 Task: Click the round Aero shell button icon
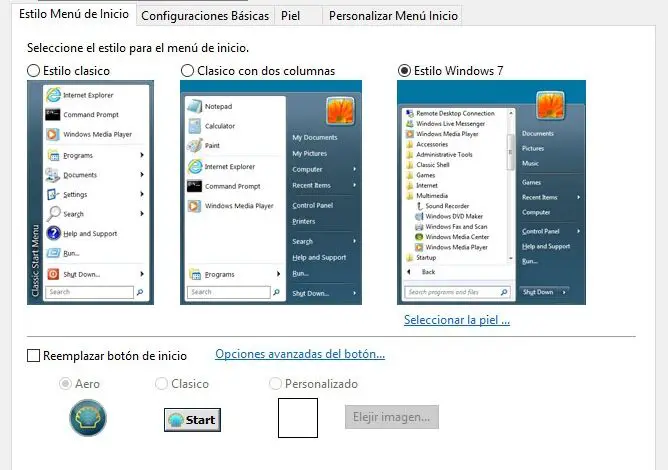click(x=88, y=418)
